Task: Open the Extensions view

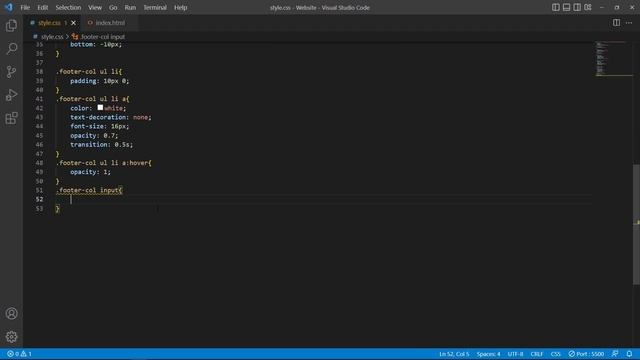Action: tap(11, 118)
